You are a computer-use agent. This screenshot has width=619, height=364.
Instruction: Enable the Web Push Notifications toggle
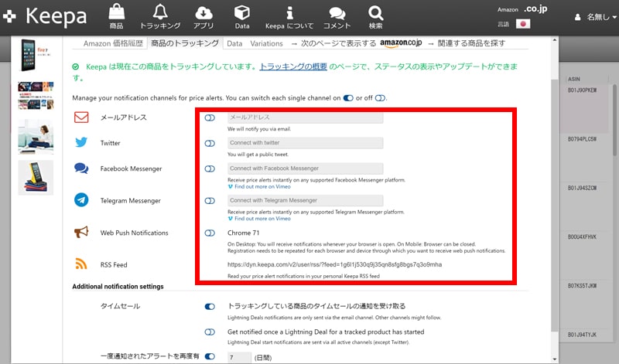(210, 233)
